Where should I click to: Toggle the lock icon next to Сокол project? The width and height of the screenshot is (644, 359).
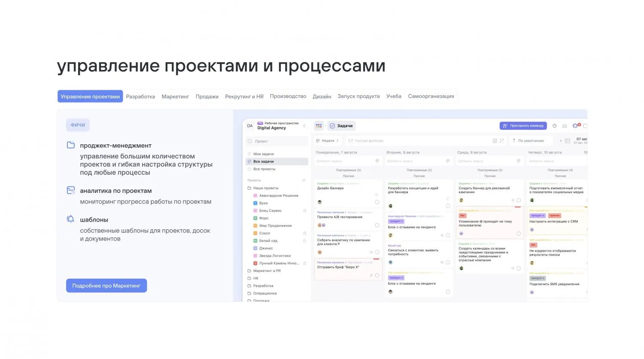tap(304, 233)
